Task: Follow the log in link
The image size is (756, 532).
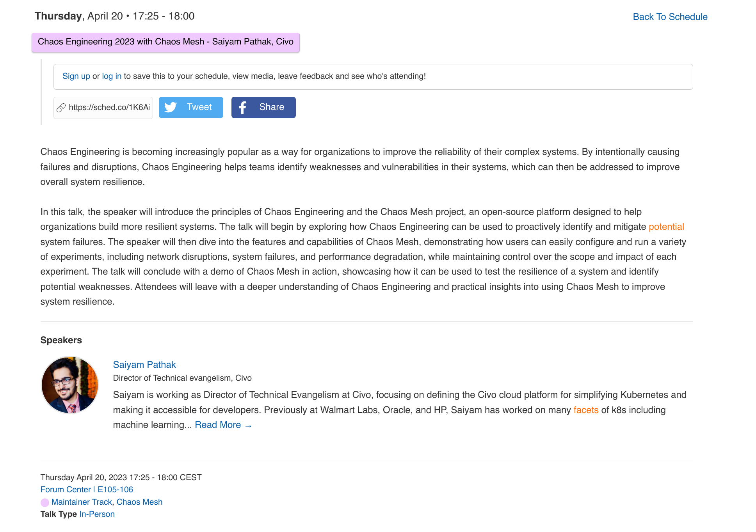Action: coord(112,76)
